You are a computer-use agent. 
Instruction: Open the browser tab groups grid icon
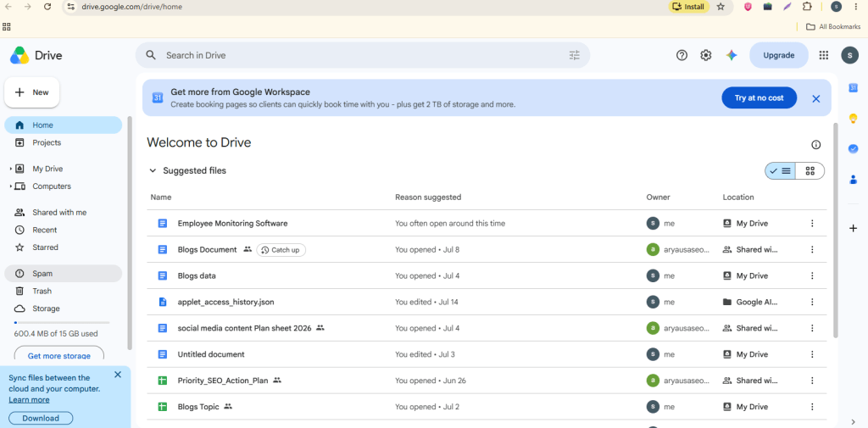(x=7, y=26)
